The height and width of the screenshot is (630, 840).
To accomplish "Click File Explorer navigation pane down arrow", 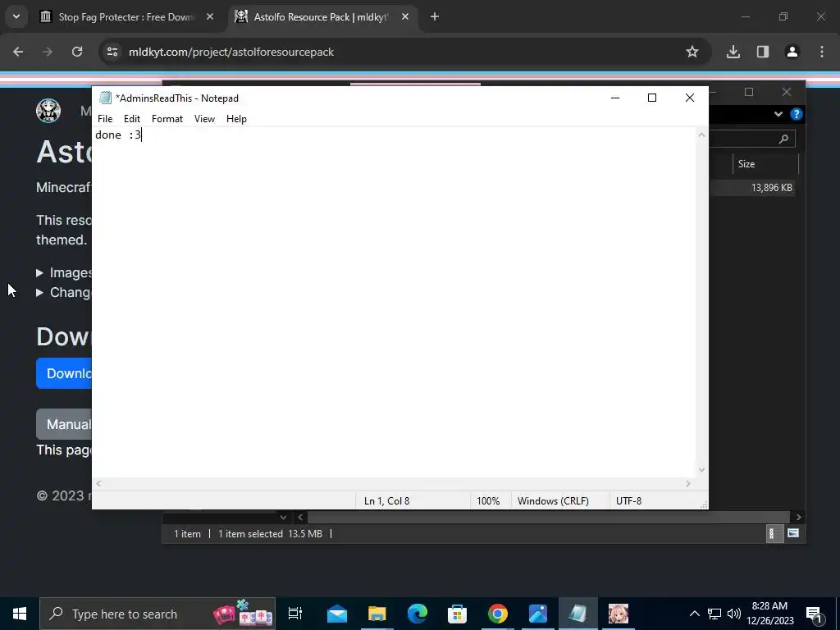I will pos(283,518).
